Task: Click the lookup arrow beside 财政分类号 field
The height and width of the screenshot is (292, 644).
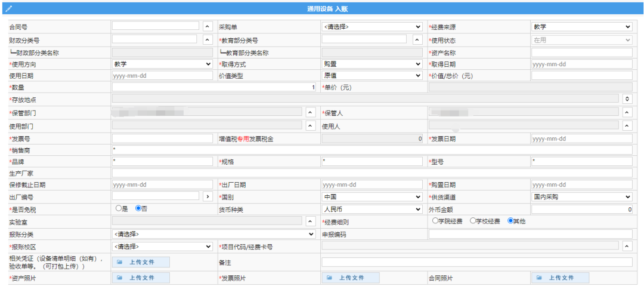Action: 208,39
